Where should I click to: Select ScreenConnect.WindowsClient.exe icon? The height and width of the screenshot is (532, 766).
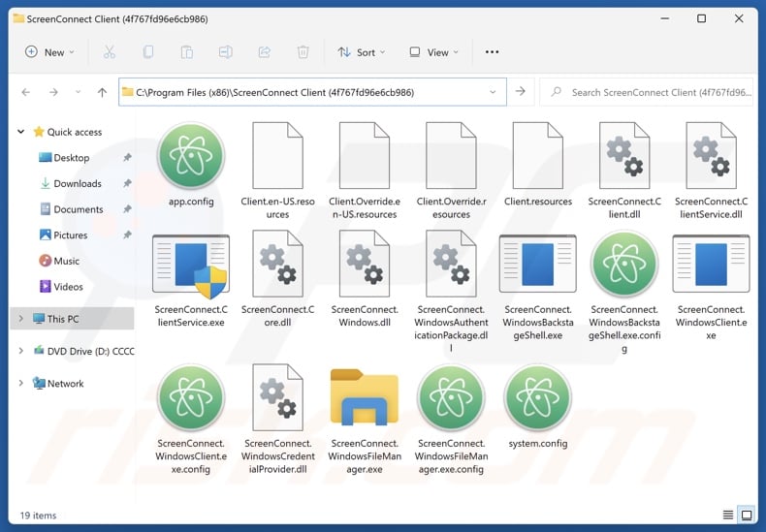pos(712,264)
